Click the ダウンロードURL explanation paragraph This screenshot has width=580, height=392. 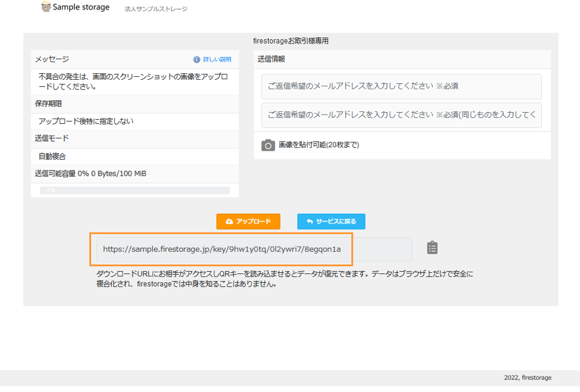285,279
